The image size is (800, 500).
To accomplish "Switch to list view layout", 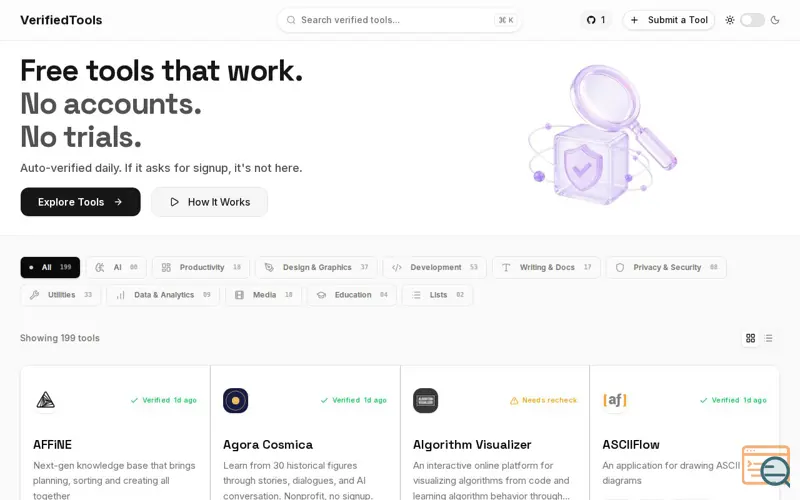I will pyautogui.click(x=768, y=338).
